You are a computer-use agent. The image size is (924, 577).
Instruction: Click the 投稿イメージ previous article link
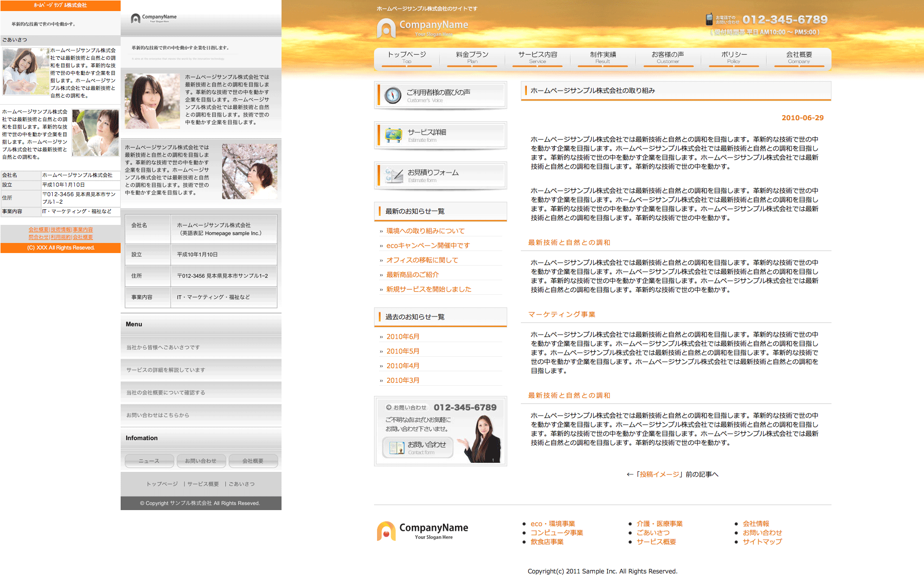(659, 474)
